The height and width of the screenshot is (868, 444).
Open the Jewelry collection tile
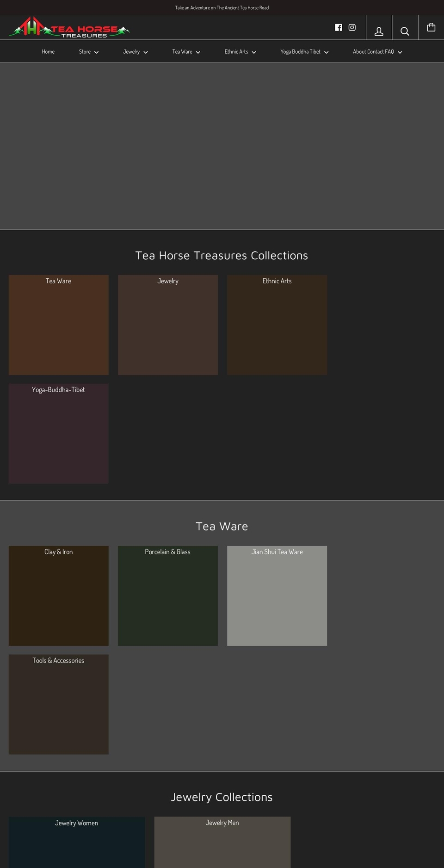(168, 325)
